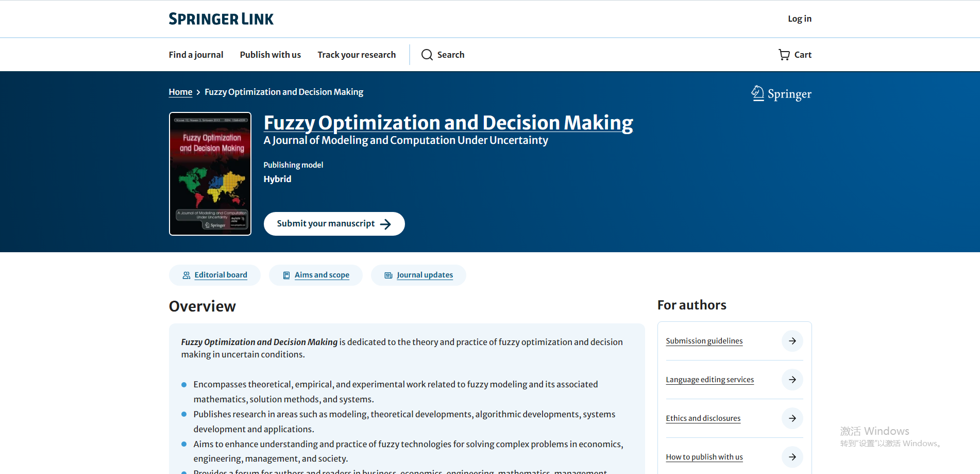
Task: Click the arrow beside How to publish with us
Action: point(792,457)
